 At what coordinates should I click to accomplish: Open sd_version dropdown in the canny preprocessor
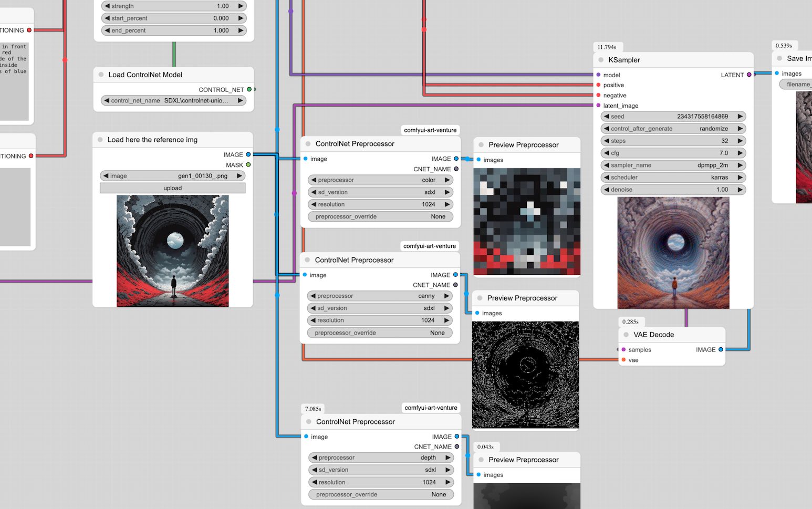[x=380, y=308]
